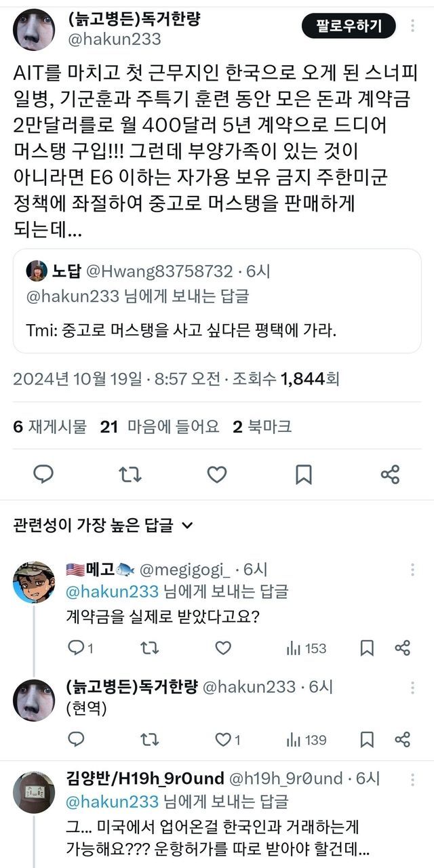
Task: Reply to the main post
Action: point(43,474)
